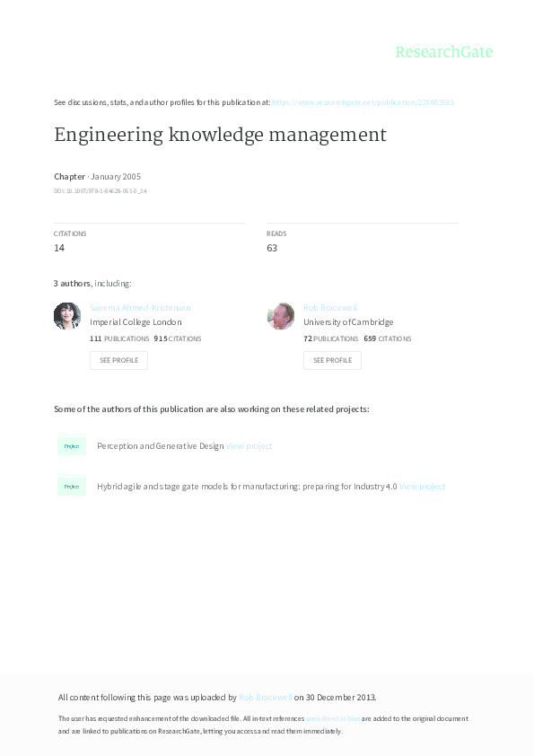Click the Project icon beside Hybrid agile project

tap(72, 485)
